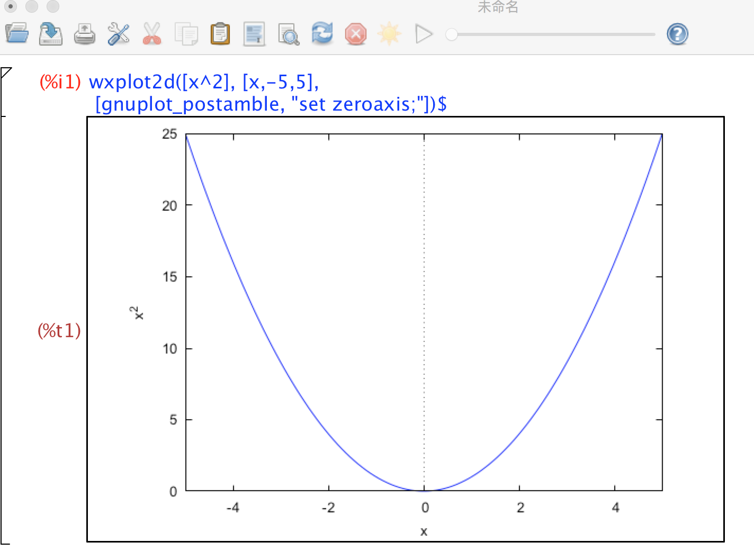Image resolution: width=754 pixels, height=560 pixels.
Task: Open help with the blue question mark
Action: click(x=678, y=34)
